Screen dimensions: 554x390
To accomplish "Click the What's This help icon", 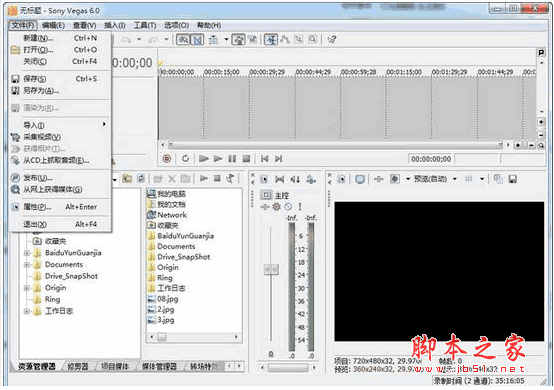I will [x=331, y=39].
